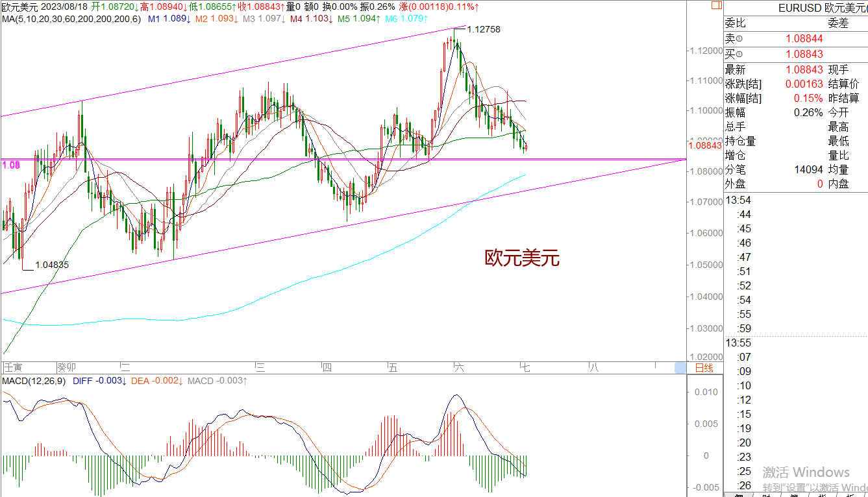
Task: Click the 13:54 tick time row
Action: point(738,200)
